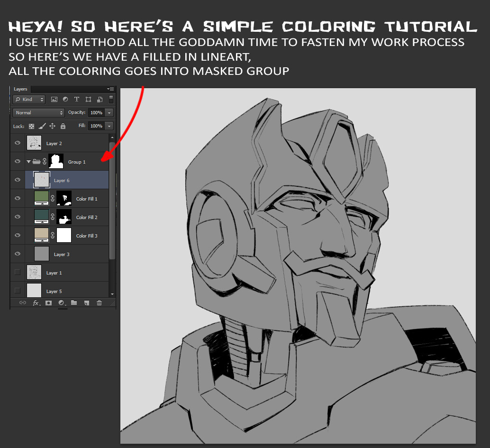Screen dimensions: 490x448
Task: Hide Layer 6 via eye icon
Action: (18, 180)
